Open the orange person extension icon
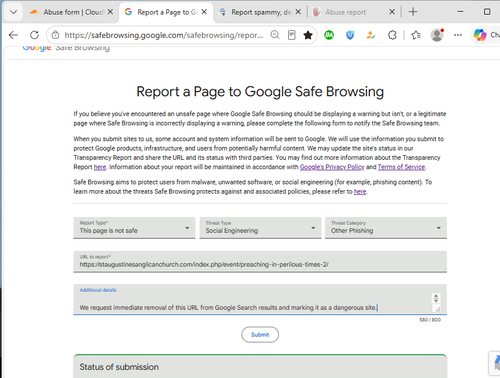The height and width of the screenshot is (378, 500). tap(371, 35)
